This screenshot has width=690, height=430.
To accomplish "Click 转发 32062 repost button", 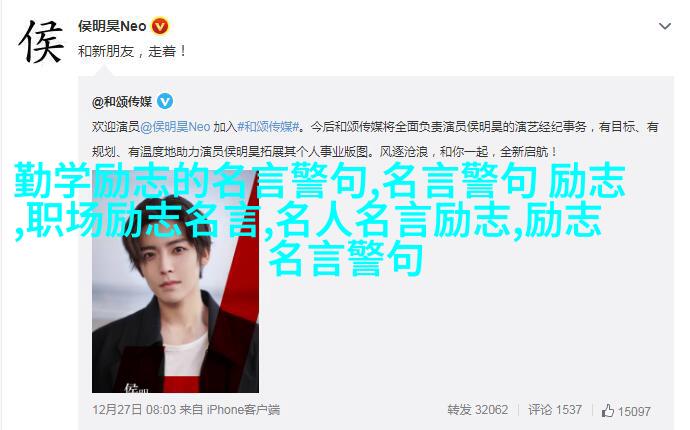I will pos(477,410).
